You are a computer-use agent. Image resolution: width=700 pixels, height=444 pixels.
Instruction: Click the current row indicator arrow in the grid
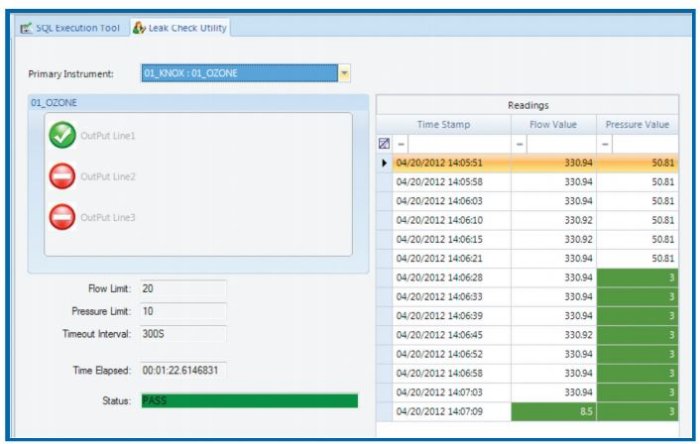pos(384,162)
